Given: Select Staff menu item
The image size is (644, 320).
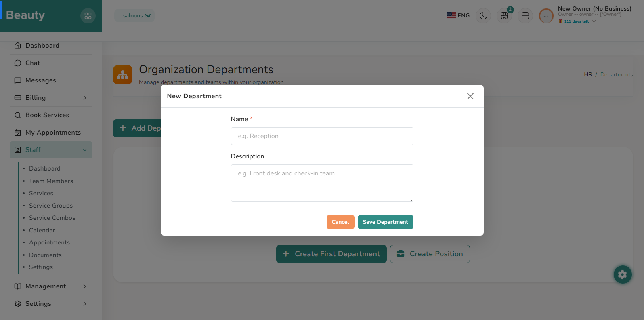Looking at the screenshot, I should (51, 150).
